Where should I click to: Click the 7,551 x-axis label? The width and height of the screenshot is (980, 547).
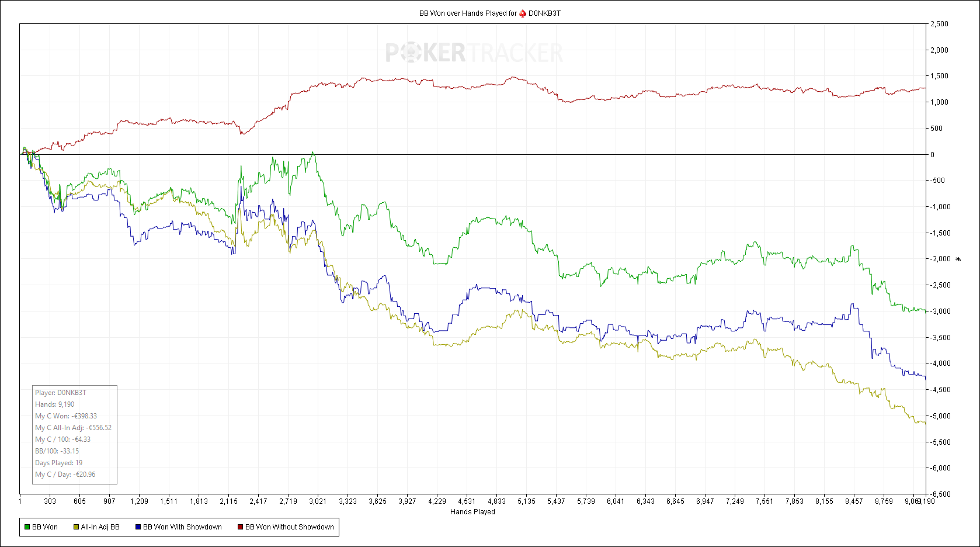click(764, 501)
